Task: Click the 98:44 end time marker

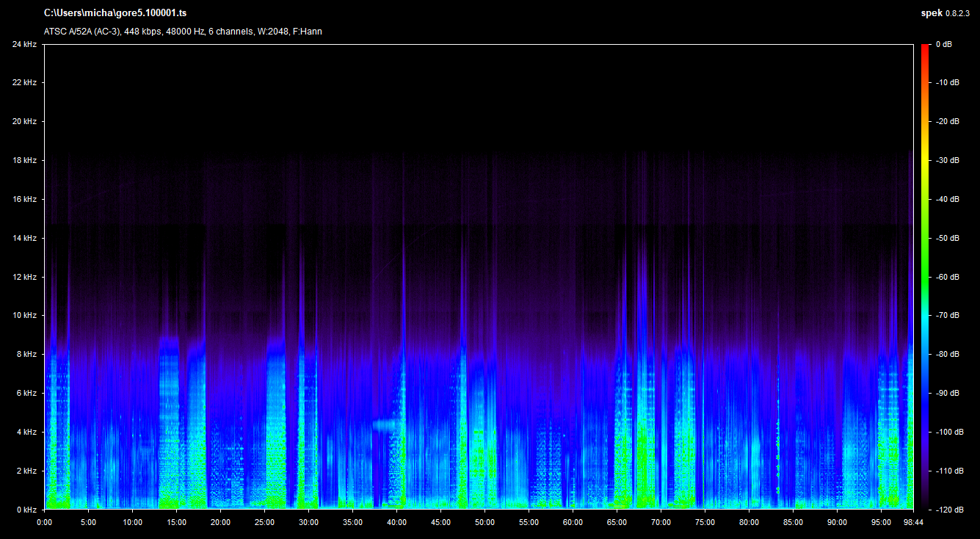Action: [x=912, y=522]
